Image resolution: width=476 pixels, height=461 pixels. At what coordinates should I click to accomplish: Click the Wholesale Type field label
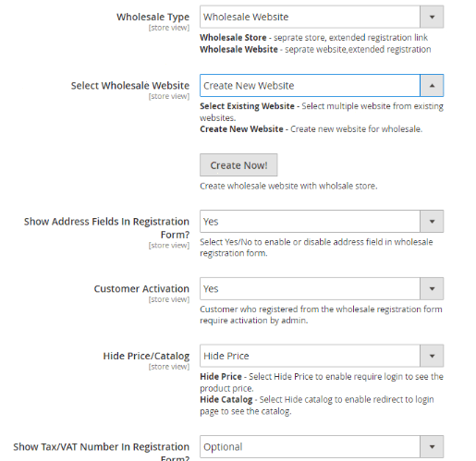pos(153,17)
